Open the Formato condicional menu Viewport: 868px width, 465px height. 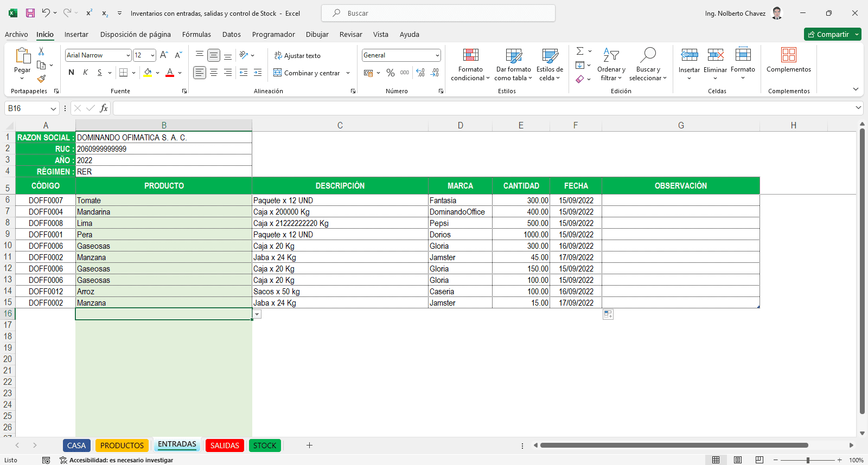(470, 64)
